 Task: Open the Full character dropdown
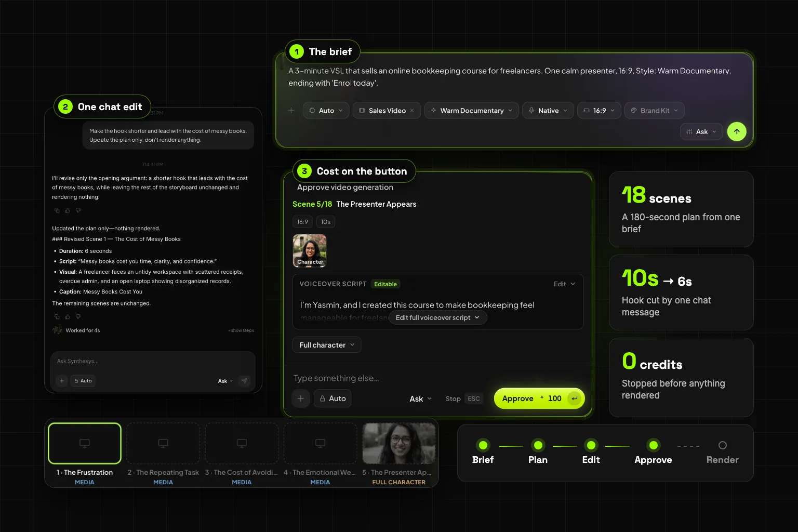pos(327,345)
